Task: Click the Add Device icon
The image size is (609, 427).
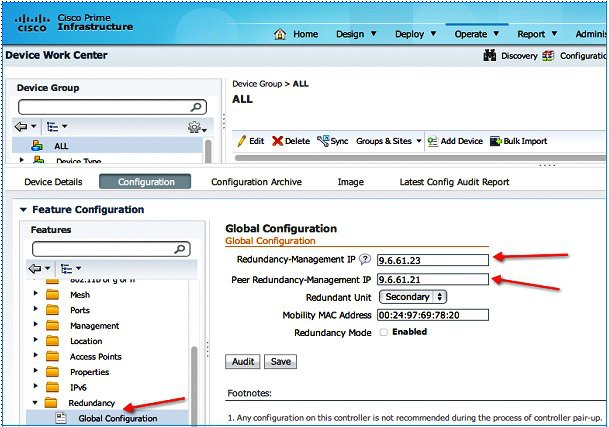Action: point(432,141)
